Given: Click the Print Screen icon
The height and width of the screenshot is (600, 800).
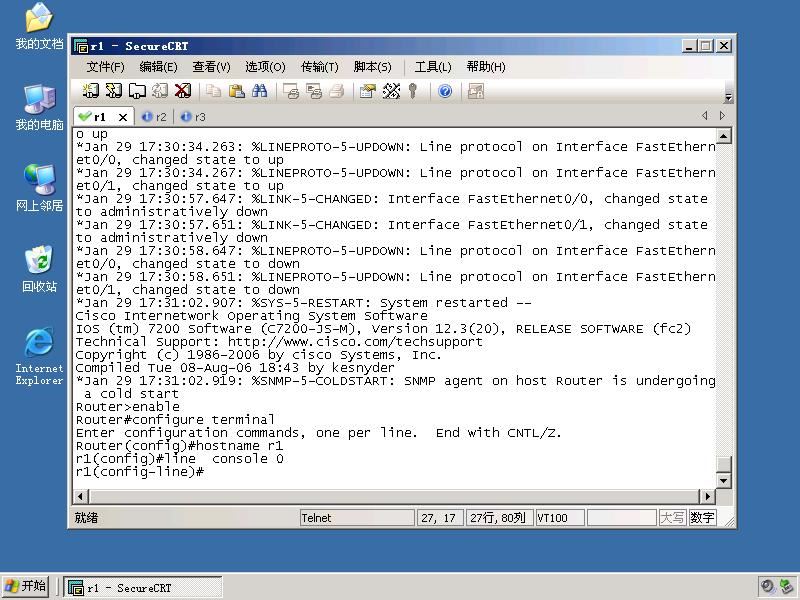Looking at the screenshot, I should pos(291,91).
